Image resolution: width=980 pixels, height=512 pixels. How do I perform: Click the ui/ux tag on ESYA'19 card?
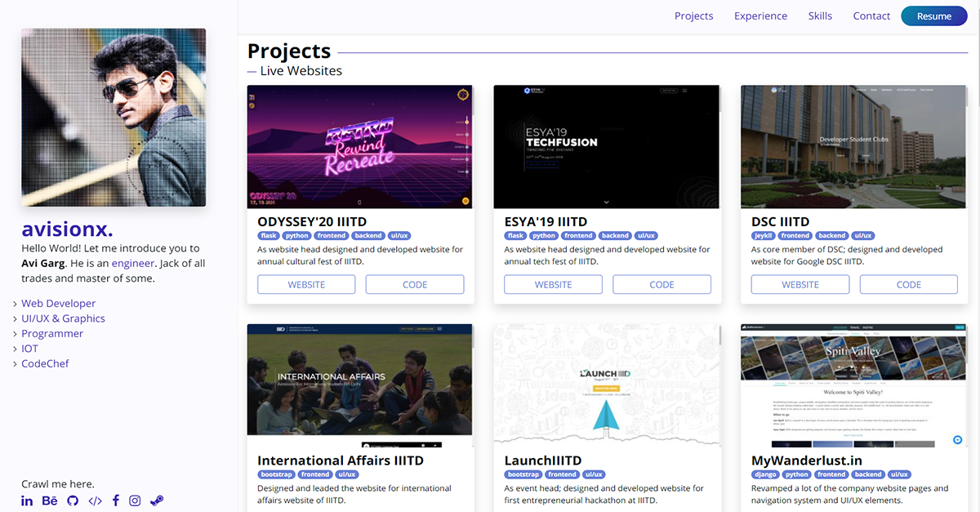coord(646,235)
